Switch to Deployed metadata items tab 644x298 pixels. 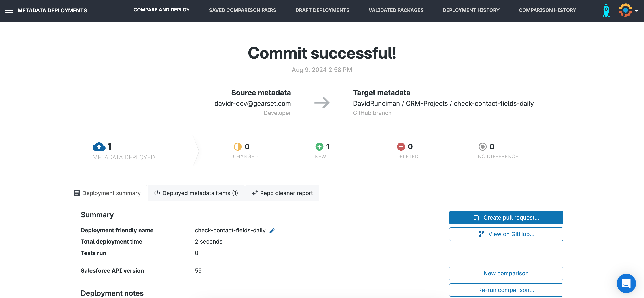click(196, 193)
